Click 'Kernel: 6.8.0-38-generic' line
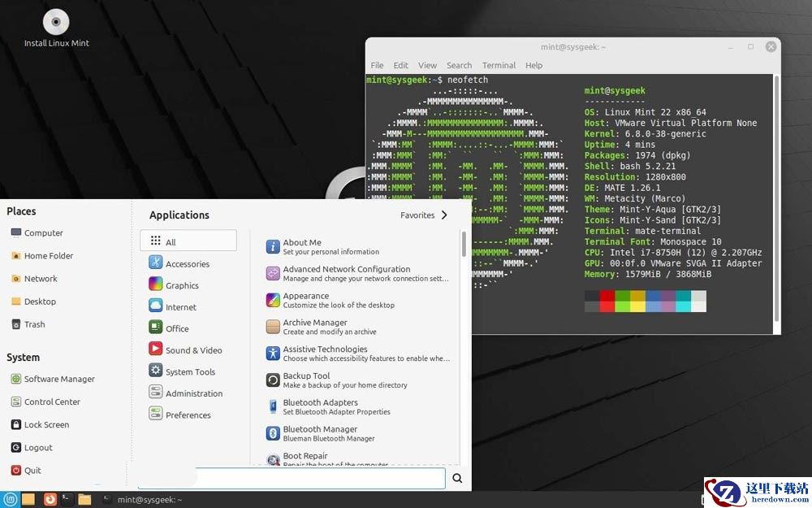 pyautogui.click(x=646, y=134)
